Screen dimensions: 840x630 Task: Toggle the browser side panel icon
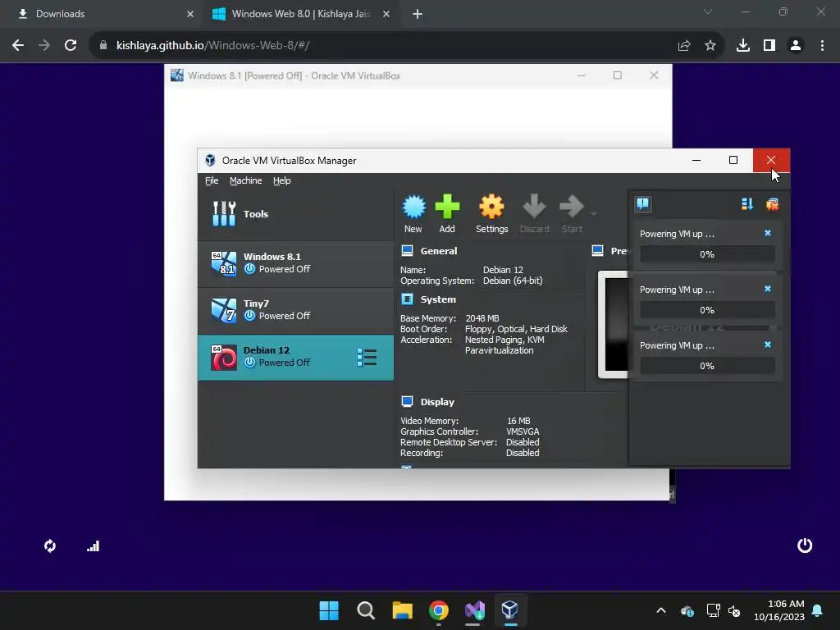click(769, 46)
